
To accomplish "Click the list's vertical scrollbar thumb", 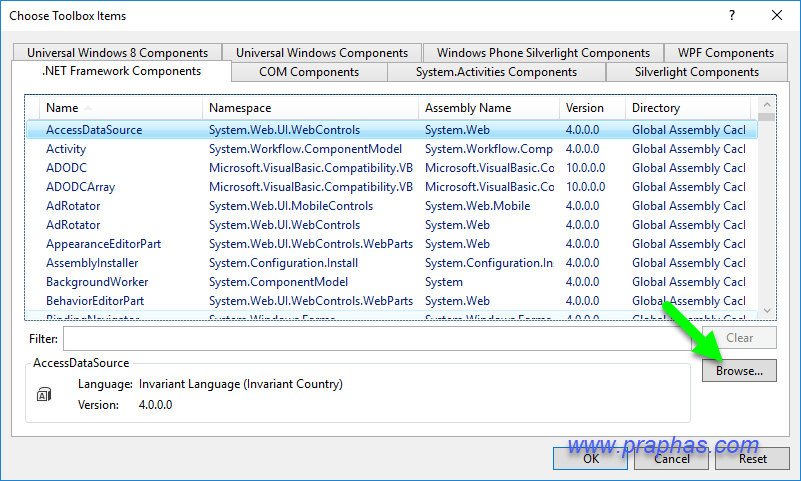I will click(x=767, y=117).
